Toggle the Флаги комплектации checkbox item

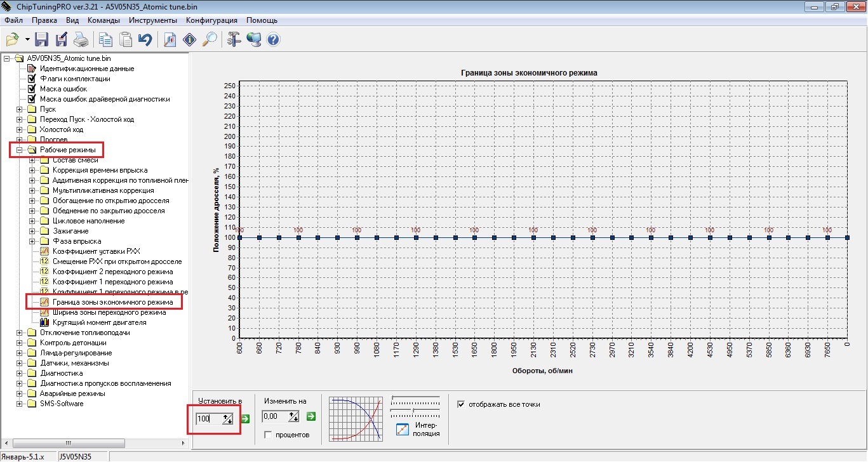pyautogui.click(x=32, y=79)
